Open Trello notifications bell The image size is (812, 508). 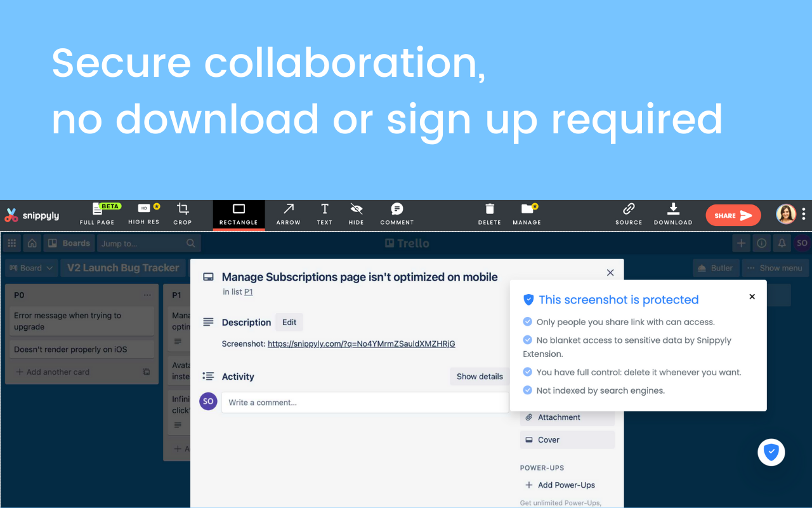pos(782,243)
